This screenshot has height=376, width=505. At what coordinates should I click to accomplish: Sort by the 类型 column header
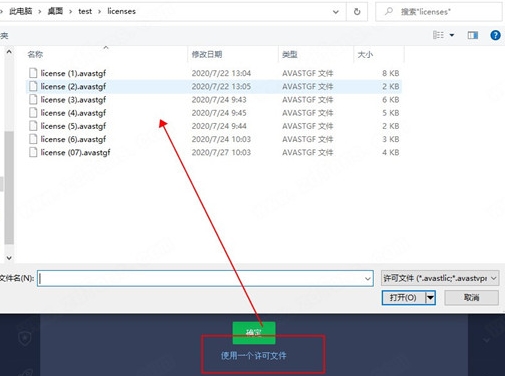coord(289,54)
